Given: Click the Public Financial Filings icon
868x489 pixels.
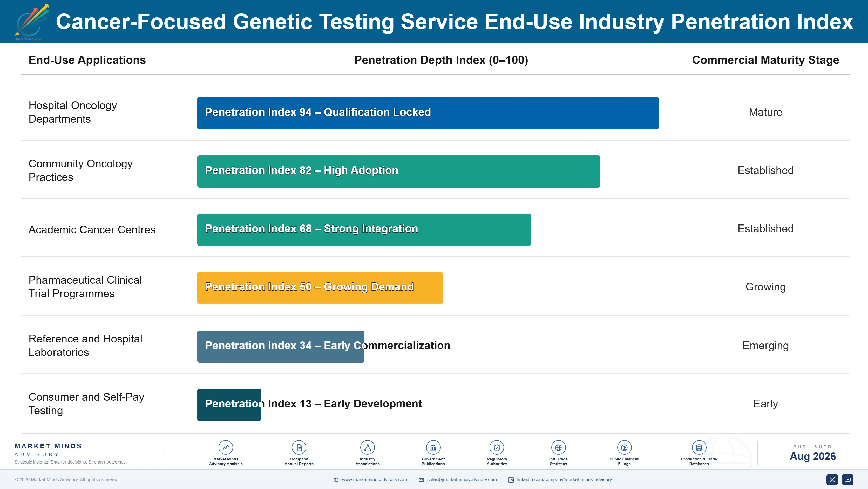Looking at the screenshot, I should (x=624, y=447).
